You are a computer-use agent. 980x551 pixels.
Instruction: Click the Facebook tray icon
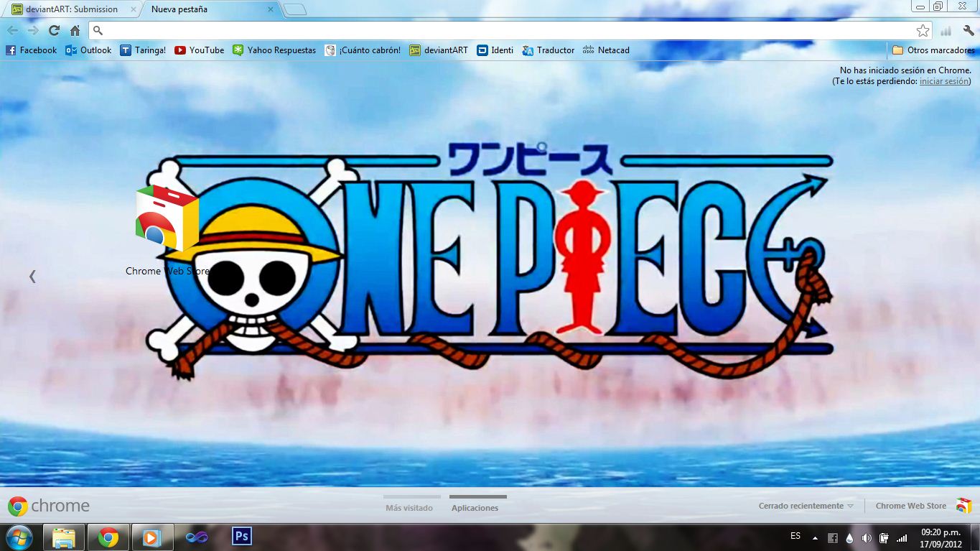[833, 537]
